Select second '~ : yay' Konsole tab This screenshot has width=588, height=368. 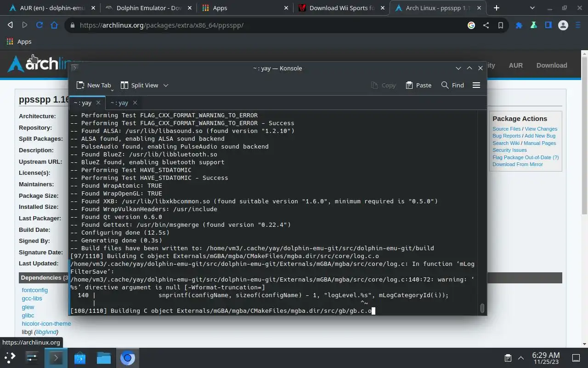(x=119, y=103)
